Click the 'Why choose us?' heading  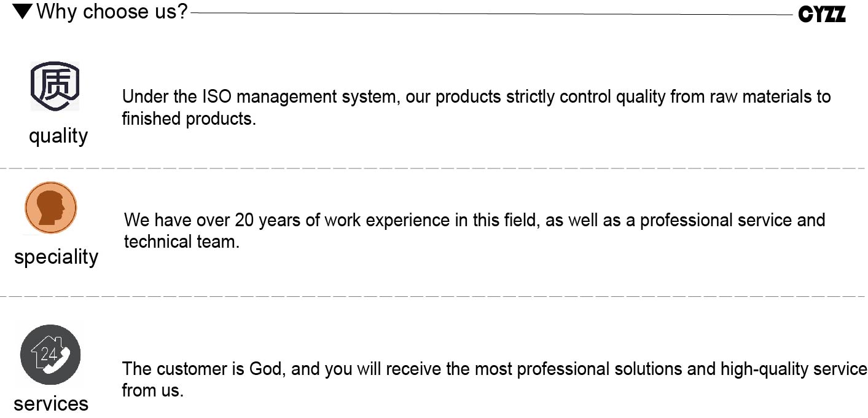112,11
